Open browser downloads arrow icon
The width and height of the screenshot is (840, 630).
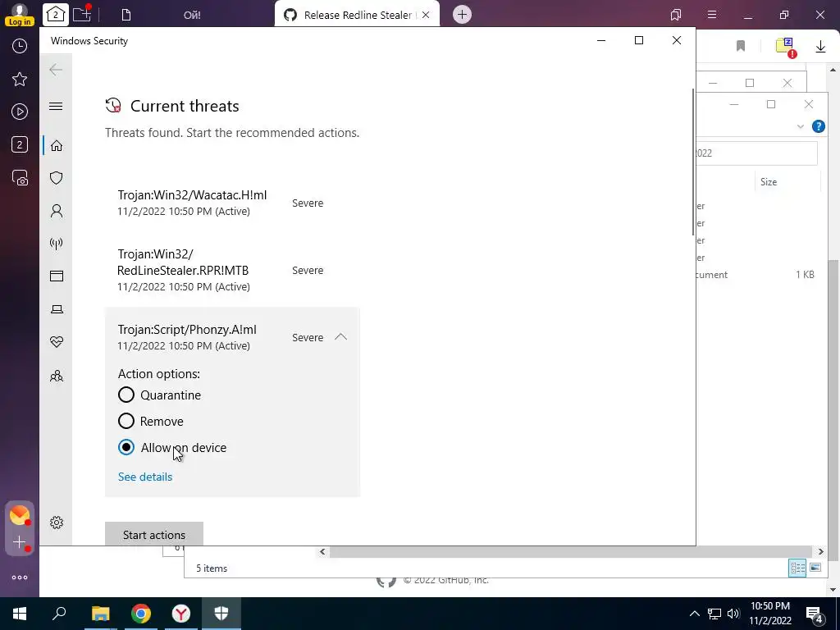(820, 47)
